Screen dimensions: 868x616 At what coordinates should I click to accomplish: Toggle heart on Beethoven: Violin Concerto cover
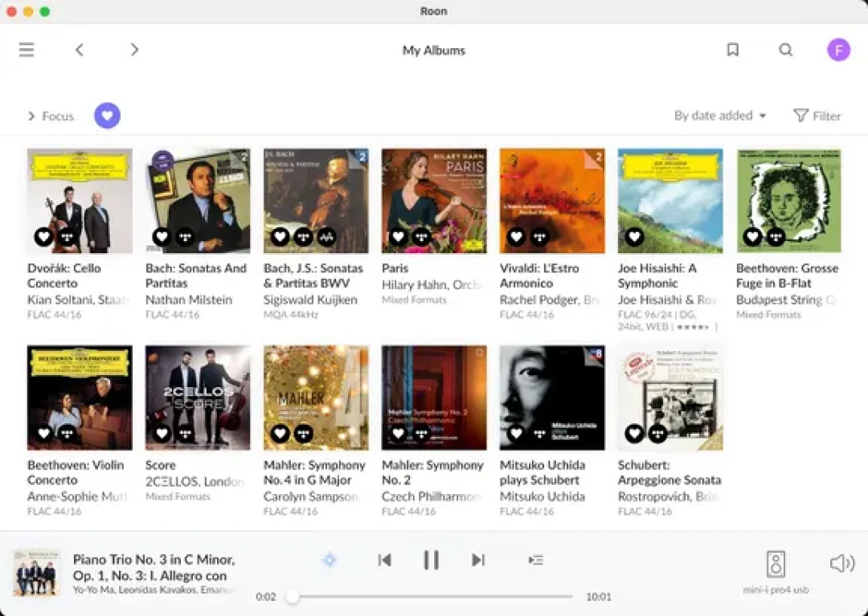[x=43, y=434]
